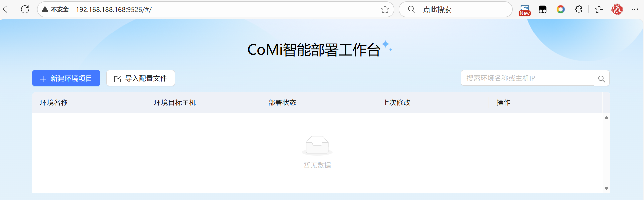Open the Extensions puzzle piece icon
Screen dimensions: 644x200
pyautogui.click(x=579, y=9)
